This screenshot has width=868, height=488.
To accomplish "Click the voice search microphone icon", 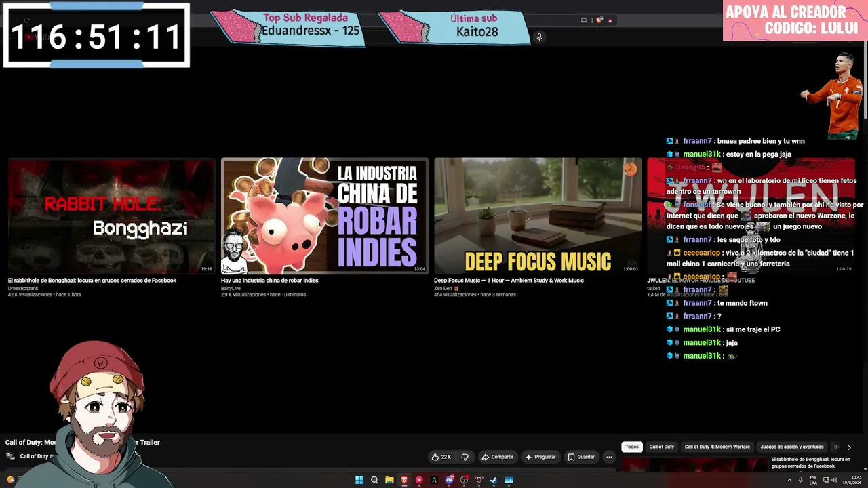I will tap(539, 37).
